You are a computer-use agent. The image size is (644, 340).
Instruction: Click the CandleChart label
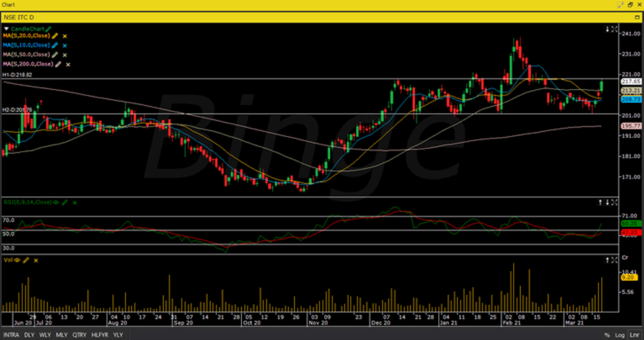click(28, 28)
